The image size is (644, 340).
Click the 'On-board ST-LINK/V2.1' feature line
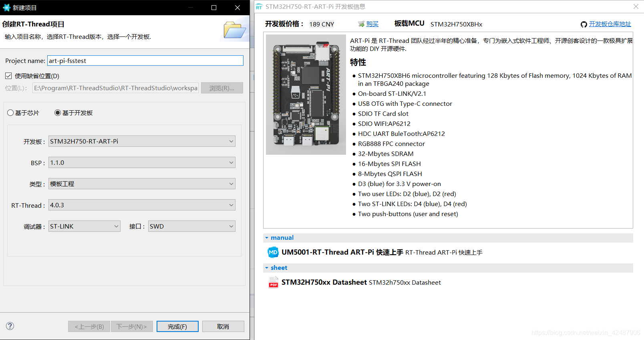pos(392,94)
